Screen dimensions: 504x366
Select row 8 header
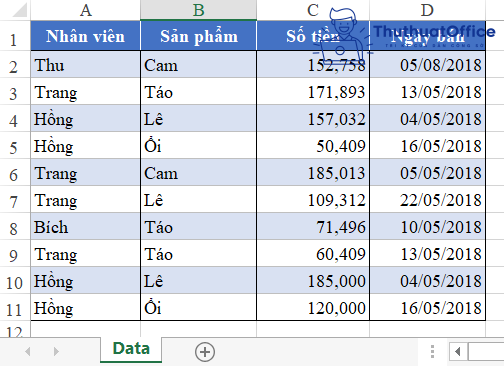click(15, 227)
